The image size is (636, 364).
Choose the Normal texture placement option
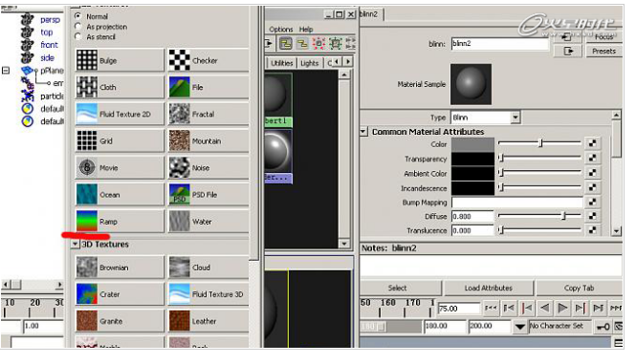[x=77, y=16]
